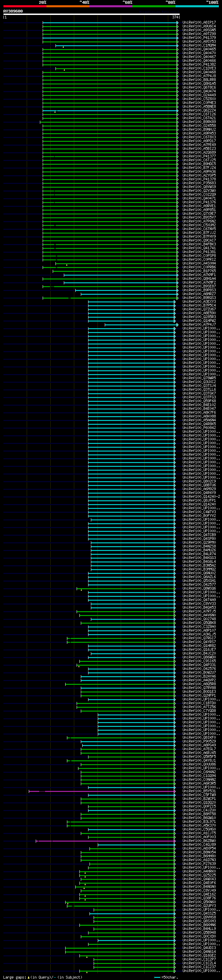
Task: Select the UniRef100_Q6T8C6 label
Action: [x=199, y=88]
